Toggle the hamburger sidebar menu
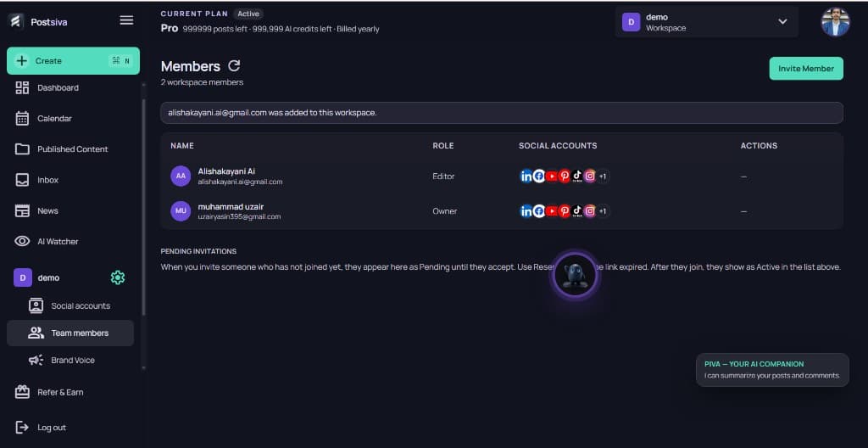The image size is (868, 448). tap(126, 20)
